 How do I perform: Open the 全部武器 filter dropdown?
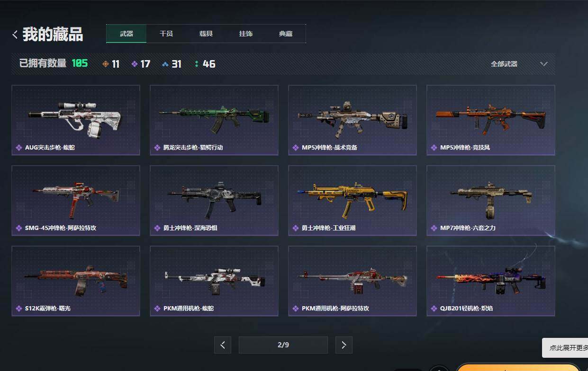click(519, 64)
